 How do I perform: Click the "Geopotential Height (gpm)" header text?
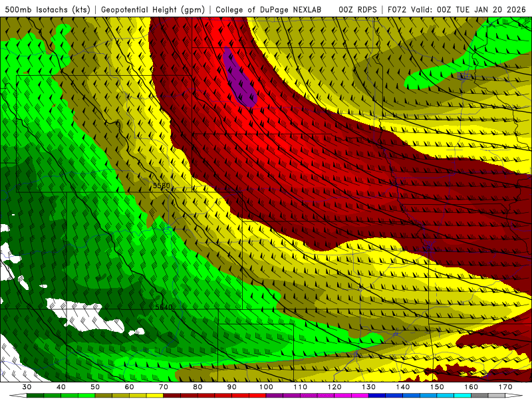coord(153,9)
